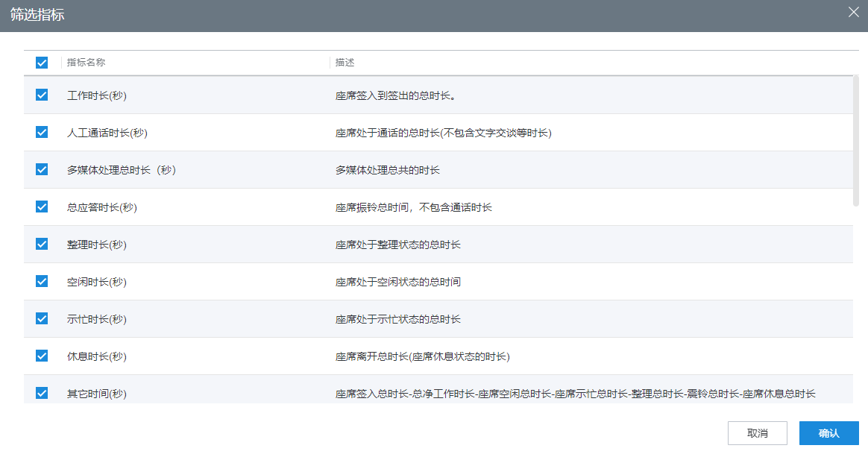The image size is (868, 460).
Task: Select the 整理时长(秒) indicator name
Action: click(97, 245)
